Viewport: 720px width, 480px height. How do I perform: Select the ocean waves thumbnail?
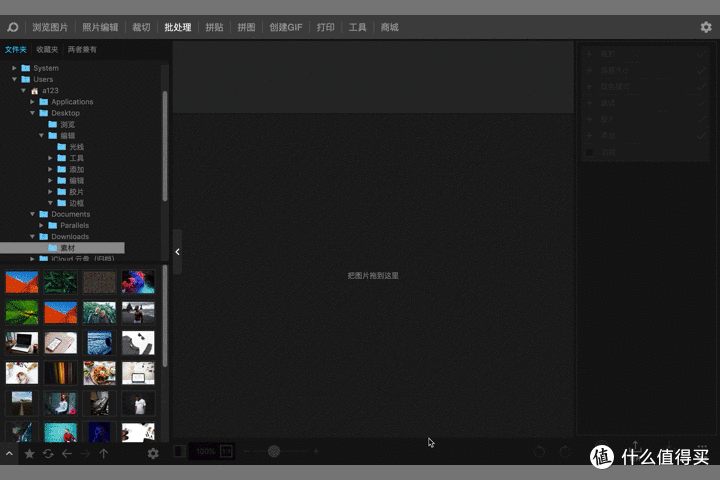[100, 343]
